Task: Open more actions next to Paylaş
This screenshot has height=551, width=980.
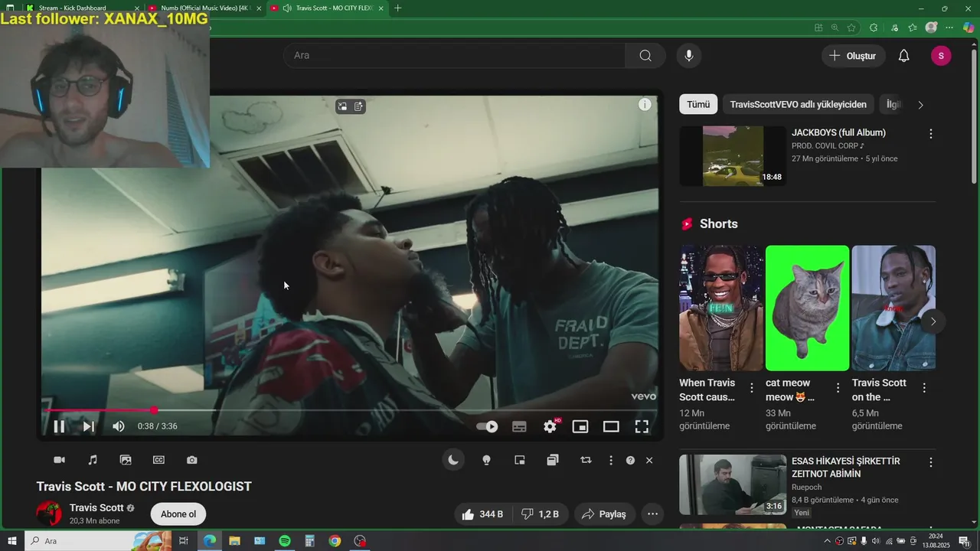Action: 652,514
